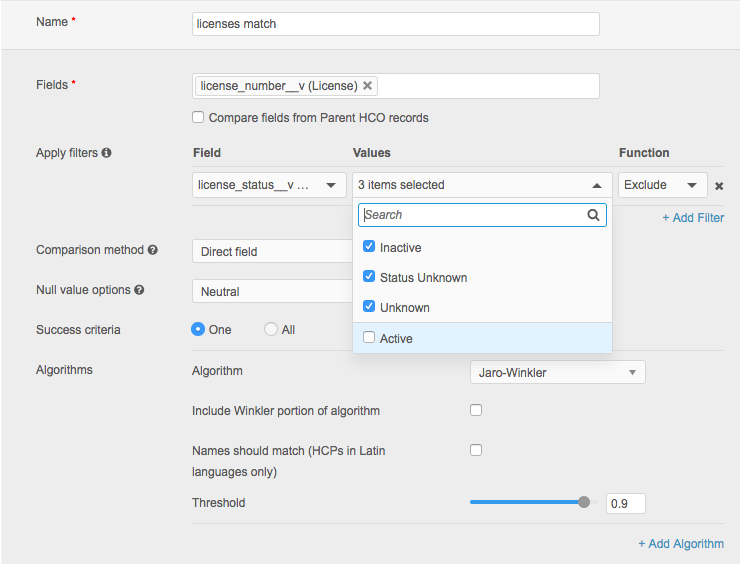This screenshot has height=564, width=740.
Task: Click the Null value options help icon
Action: click(x=139, y=290)
